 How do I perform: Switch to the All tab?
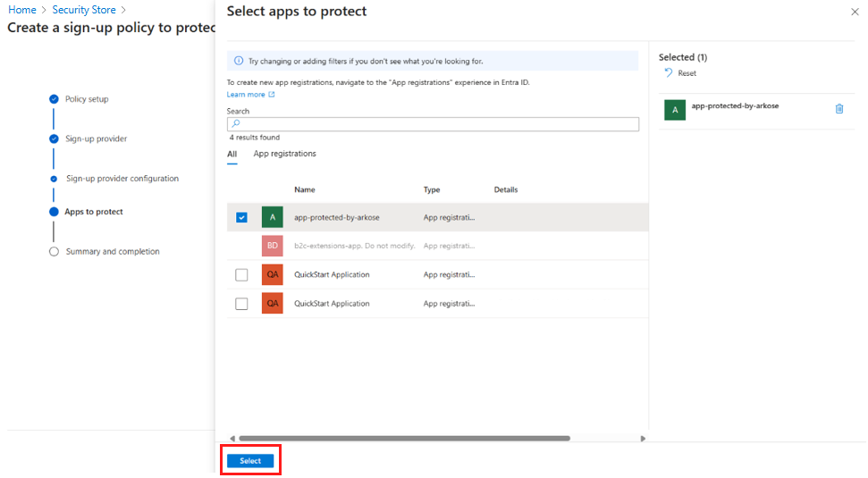point(232,155)
